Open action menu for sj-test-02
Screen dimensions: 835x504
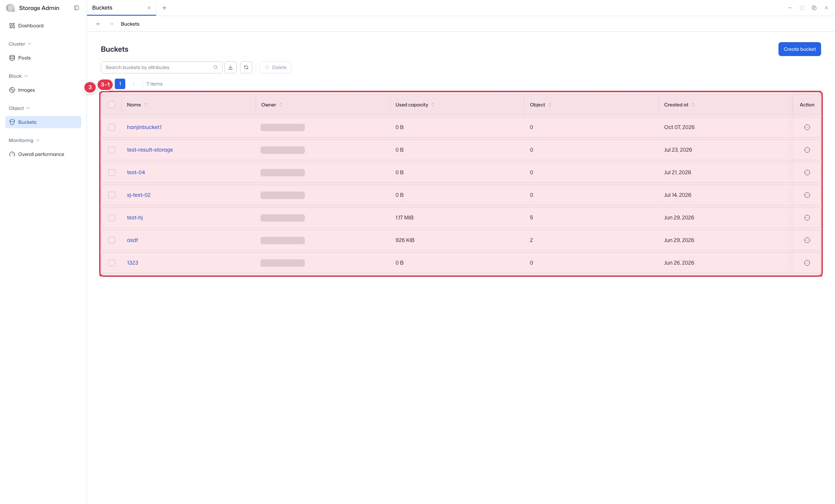click(807, 195)
